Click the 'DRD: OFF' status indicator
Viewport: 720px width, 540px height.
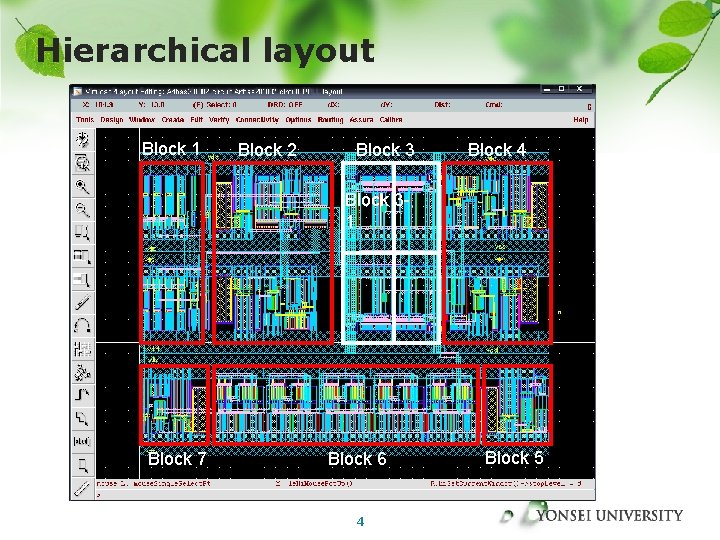coord(285,105)
